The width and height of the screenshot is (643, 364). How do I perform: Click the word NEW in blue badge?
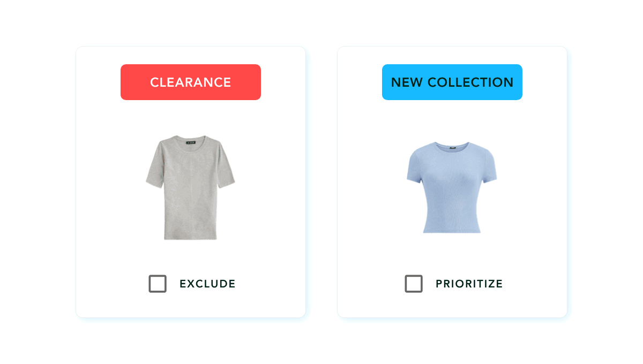click(x=407, y=82)
